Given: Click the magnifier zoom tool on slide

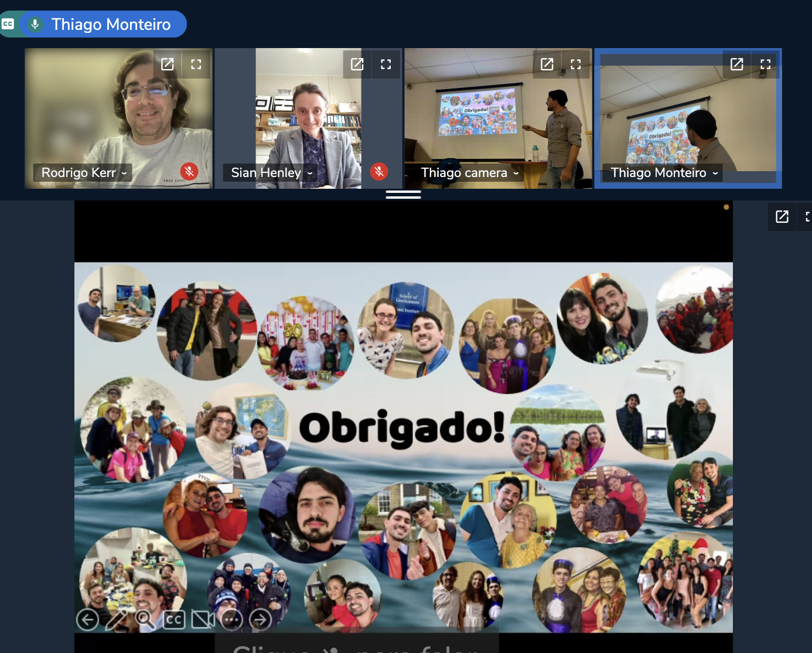Looking at the screenshot, I should click(x=145, y=620).
